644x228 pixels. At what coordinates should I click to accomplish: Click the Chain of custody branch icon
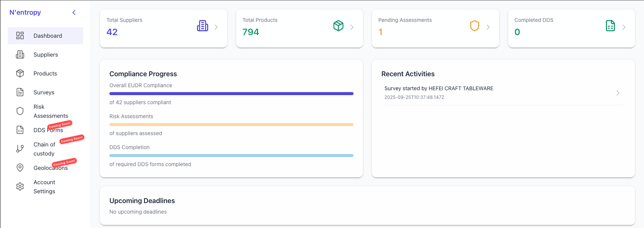(x=20, y=149)
